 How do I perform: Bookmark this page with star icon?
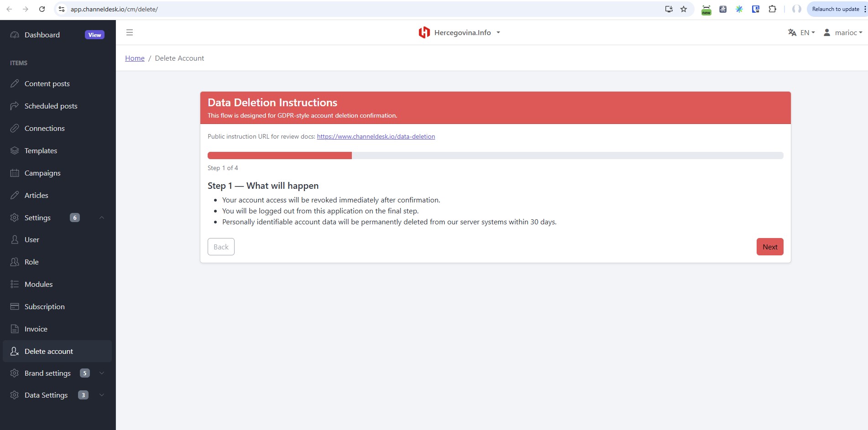[683, 9]
